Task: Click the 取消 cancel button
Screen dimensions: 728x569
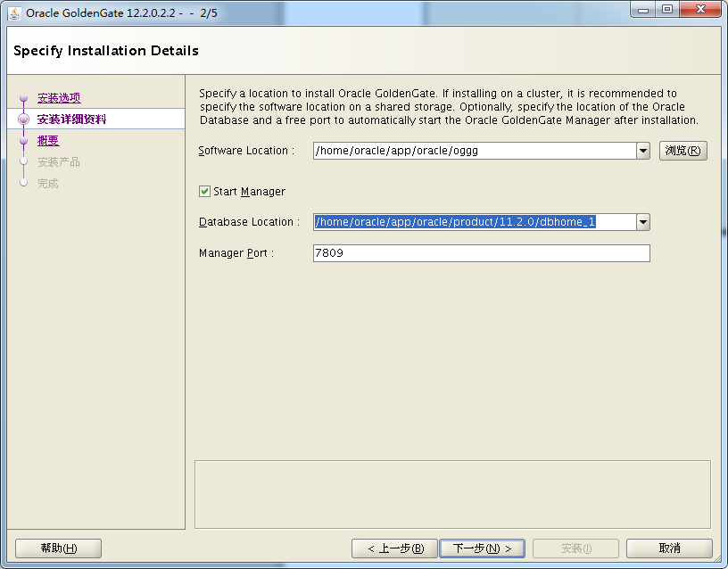Action: 669,548
